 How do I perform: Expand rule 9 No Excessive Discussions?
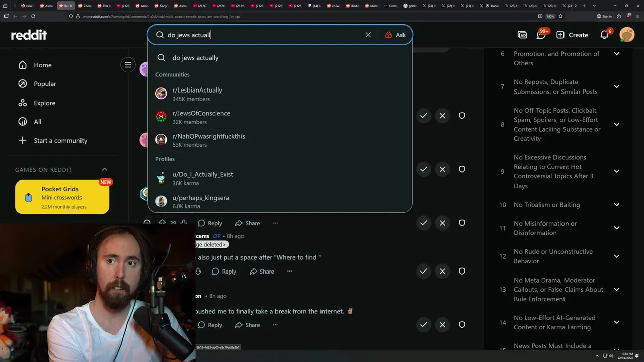[616, 171]
